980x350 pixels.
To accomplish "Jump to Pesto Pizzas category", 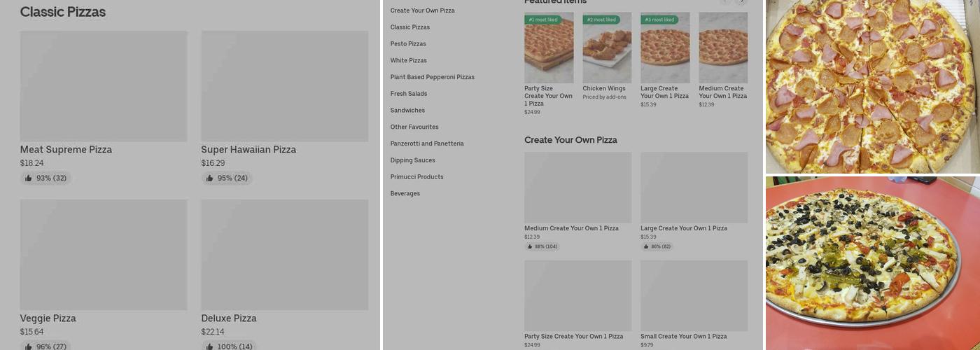I will pos(408,44).
